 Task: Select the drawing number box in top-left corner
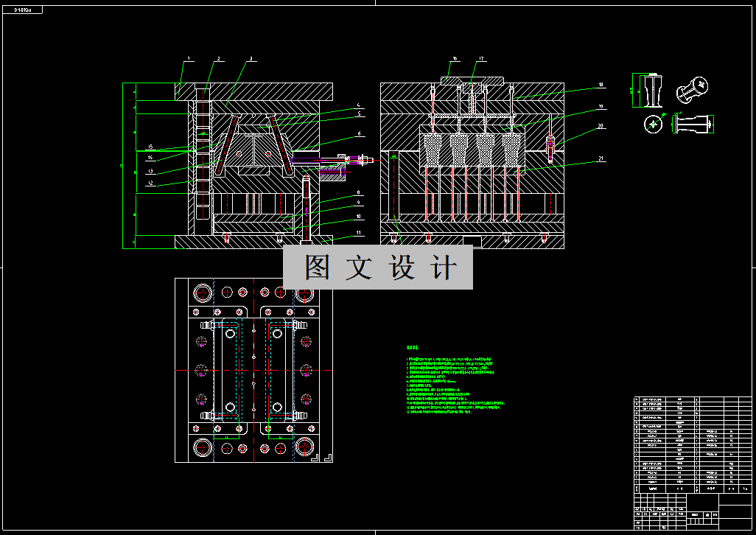pos(23,10)
